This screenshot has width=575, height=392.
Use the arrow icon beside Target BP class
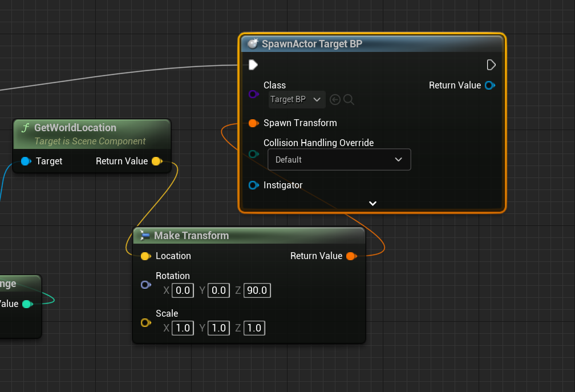pyautogui.click(x=335, y=100)
